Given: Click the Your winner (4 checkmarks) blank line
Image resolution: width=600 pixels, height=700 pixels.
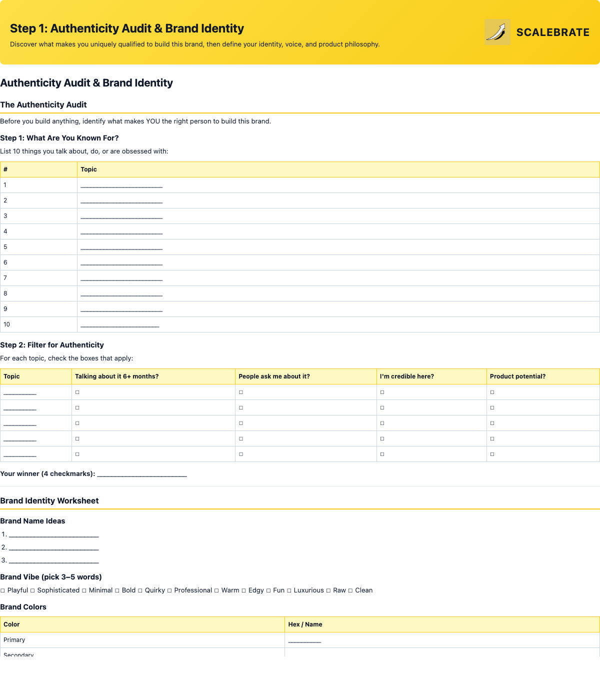Looking at the screenshot, I should click(x=142, y=474).
